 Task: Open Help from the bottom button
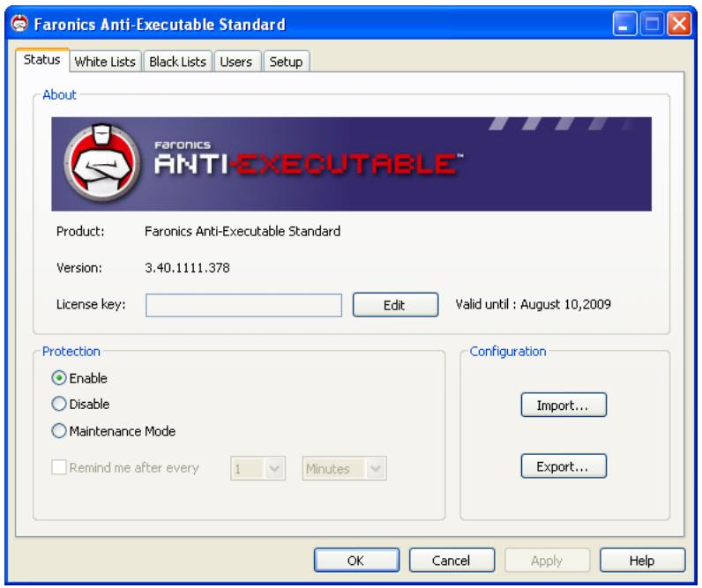642,561
